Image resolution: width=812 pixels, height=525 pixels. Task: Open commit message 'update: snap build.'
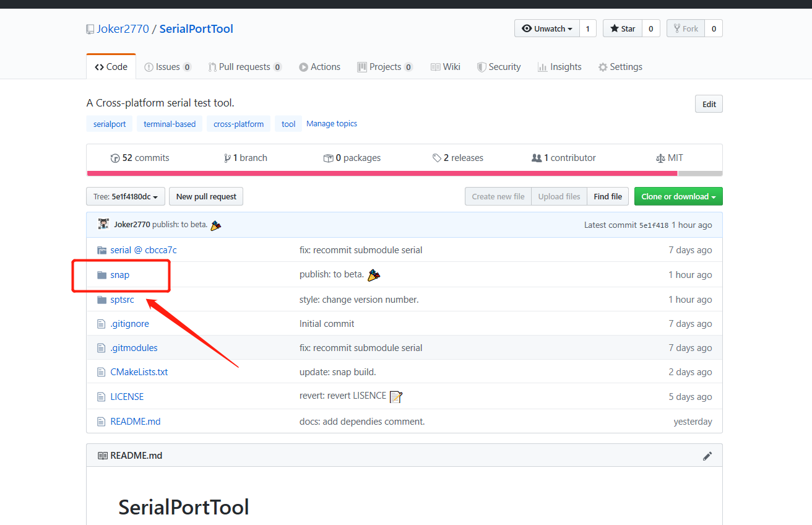click(338, 372)
